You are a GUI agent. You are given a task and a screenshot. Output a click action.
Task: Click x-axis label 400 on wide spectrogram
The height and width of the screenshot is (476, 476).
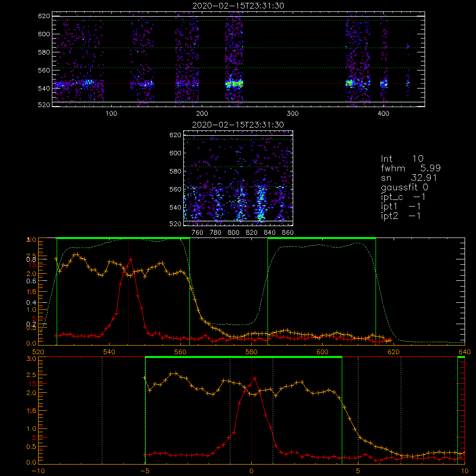point(383,114)
